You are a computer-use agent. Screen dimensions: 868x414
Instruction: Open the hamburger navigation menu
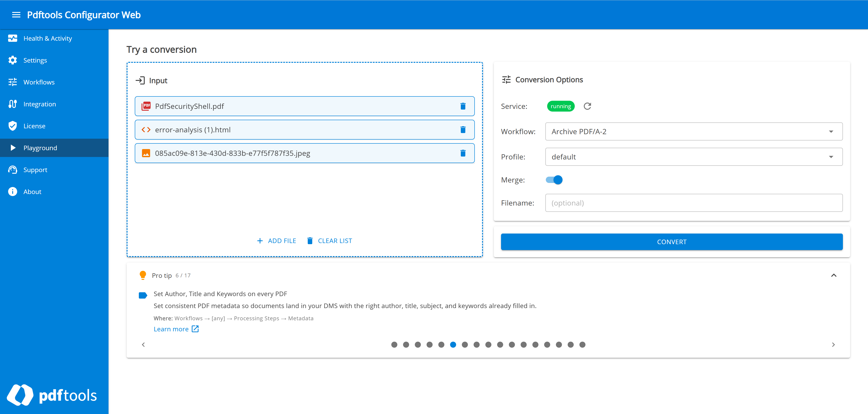(x=16, y=15)
